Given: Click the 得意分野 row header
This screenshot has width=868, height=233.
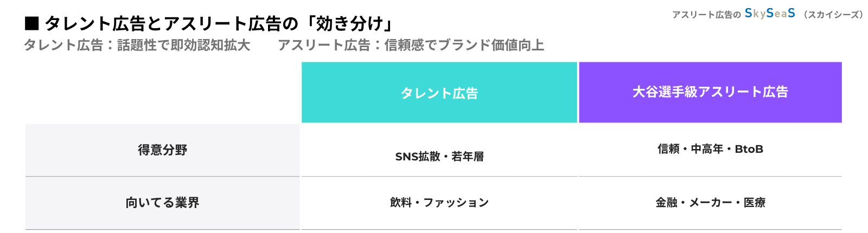Looking at the screenshot, I should tap(162, 150).
